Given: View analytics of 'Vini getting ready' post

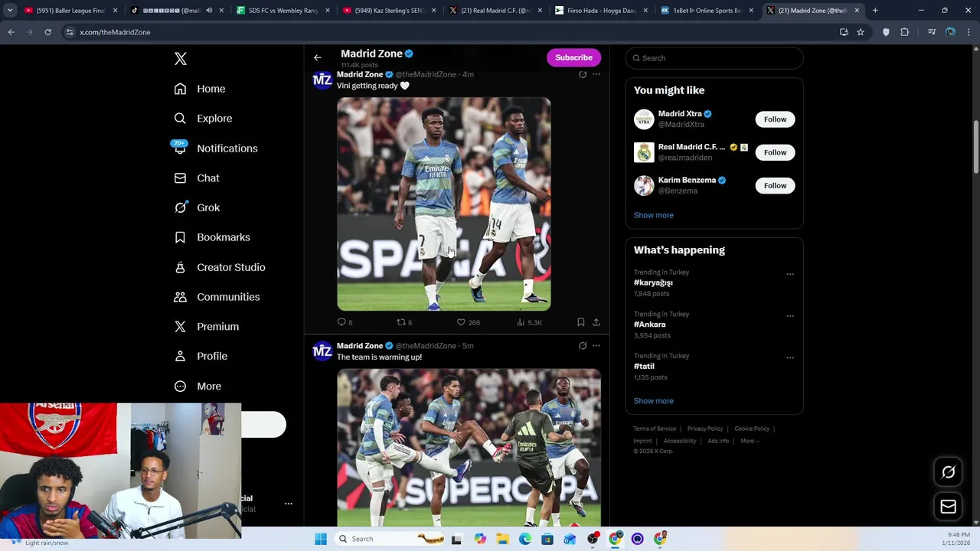Looking at the screenshot, I should [x=529, y=322].
